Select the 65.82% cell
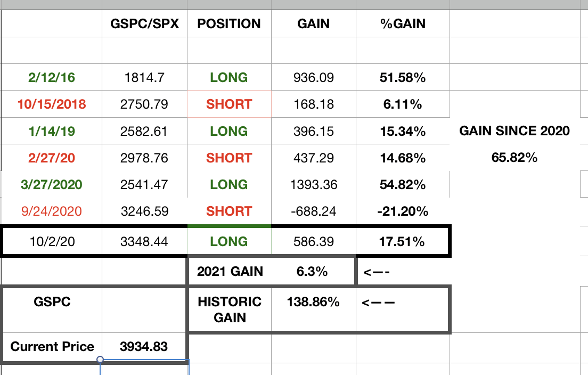Image resolution: width=588 pixels, height=375 pixels. [x=514, y=158]
